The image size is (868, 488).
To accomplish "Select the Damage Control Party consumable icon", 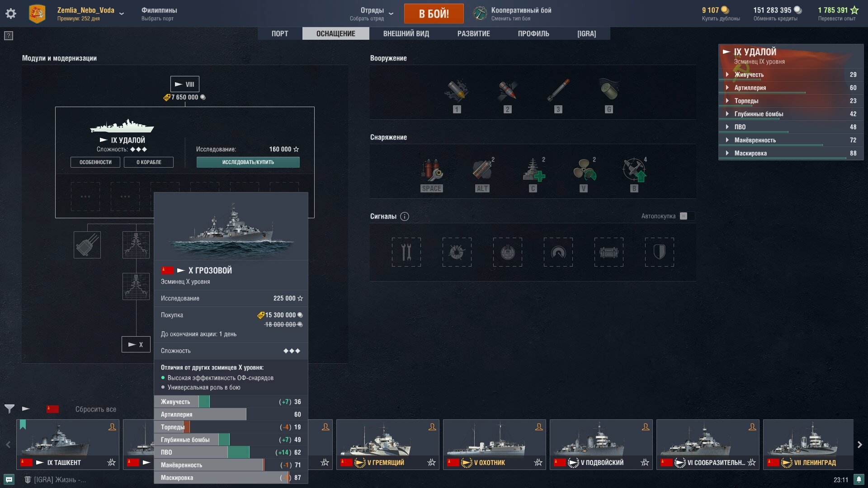I will point(432,170).
